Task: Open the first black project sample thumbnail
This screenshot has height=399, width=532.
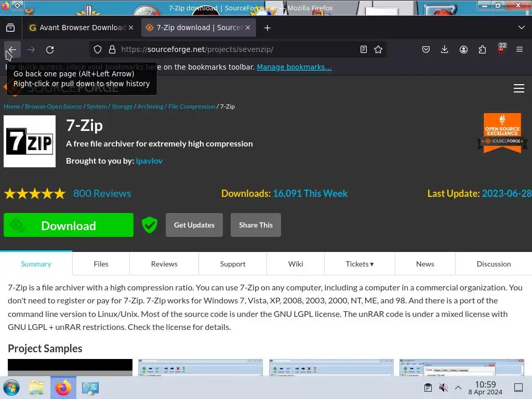Action: (x=70, y=367)
